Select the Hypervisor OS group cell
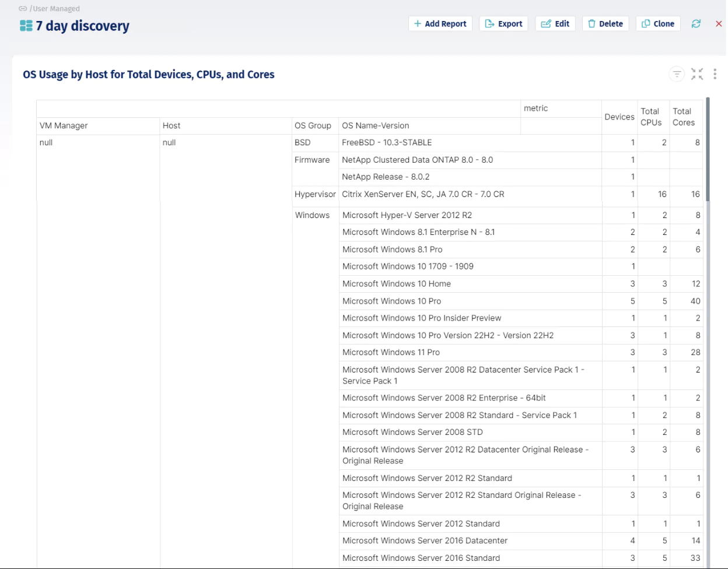 point(315,194)
